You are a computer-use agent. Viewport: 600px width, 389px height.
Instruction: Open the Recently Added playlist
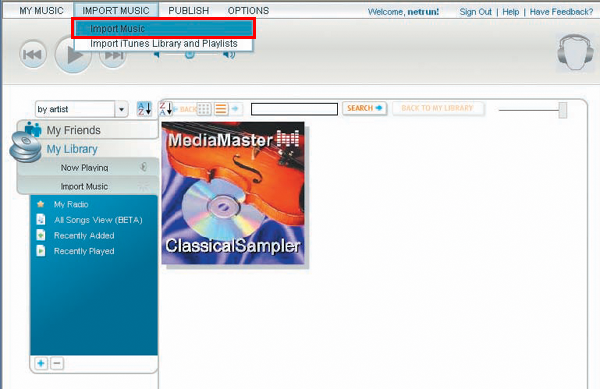[x=84, y=236]
